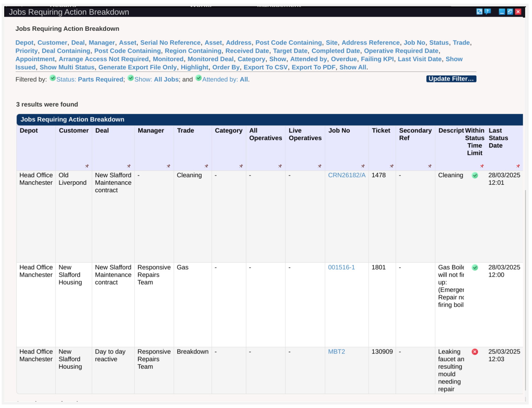Pin the All Operatives column
Viewport: 532px width, 408px height.
(x=280, y=166)
